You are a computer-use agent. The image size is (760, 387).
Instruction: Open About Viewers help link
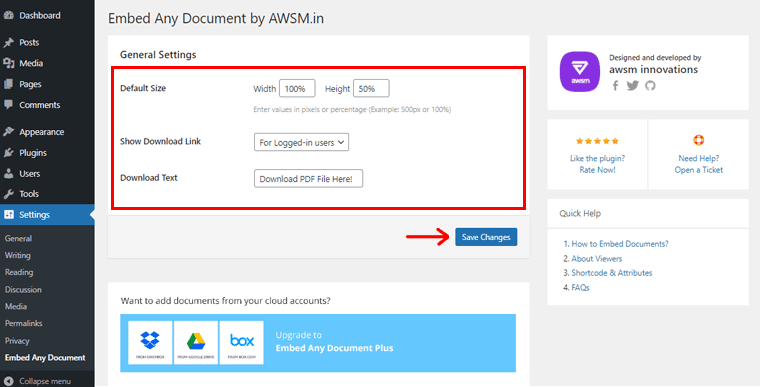[597, 258]
